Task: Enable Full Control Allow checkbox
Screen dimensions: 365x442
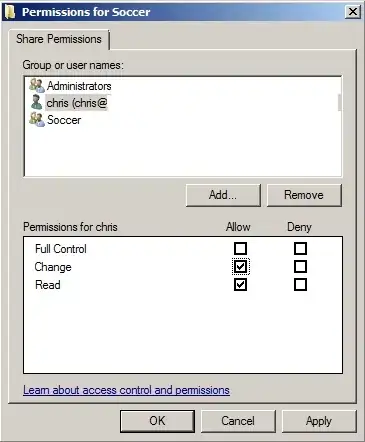Action: [240, 248]
